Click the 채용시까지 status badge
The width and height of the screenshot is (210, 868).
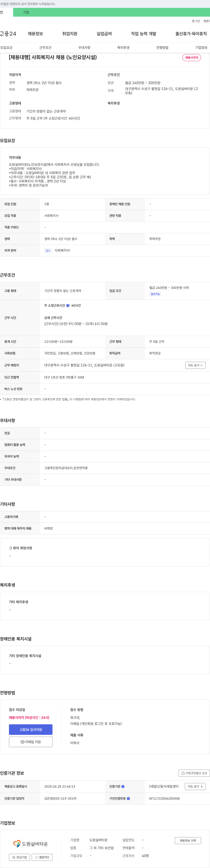point(192,58)
